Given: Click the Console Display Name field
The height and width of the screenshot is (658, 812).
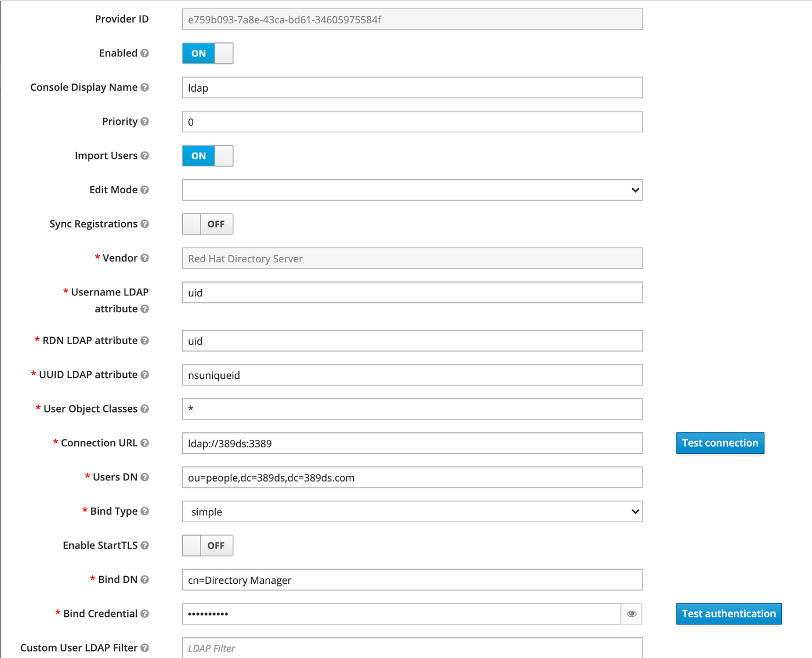Looking at the screenshot, I should [412, 88].
